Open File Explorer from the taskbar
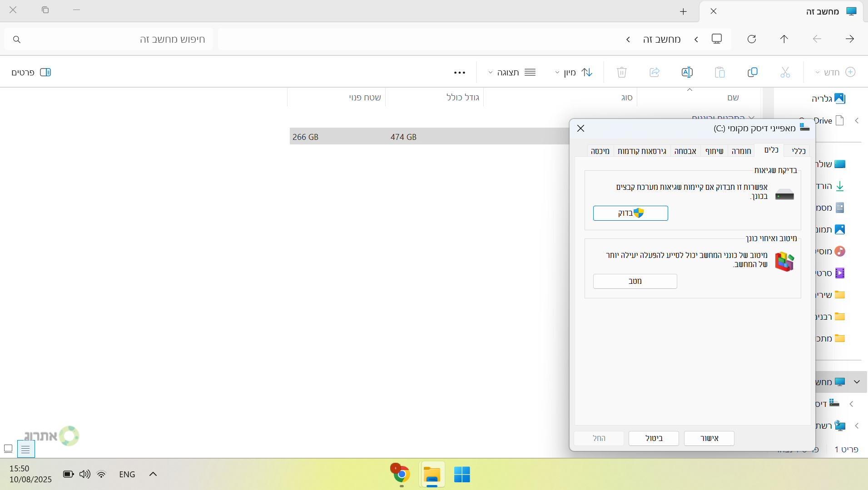This screenshot has height=490, width=868. click(432, 474)
